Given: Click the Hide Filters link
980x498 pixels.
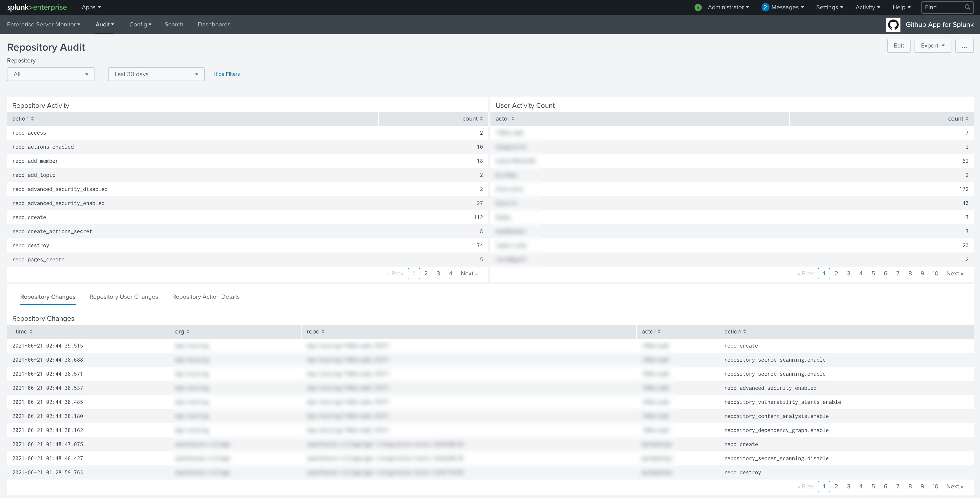Looking at the screenshot, I should (226, 74).
